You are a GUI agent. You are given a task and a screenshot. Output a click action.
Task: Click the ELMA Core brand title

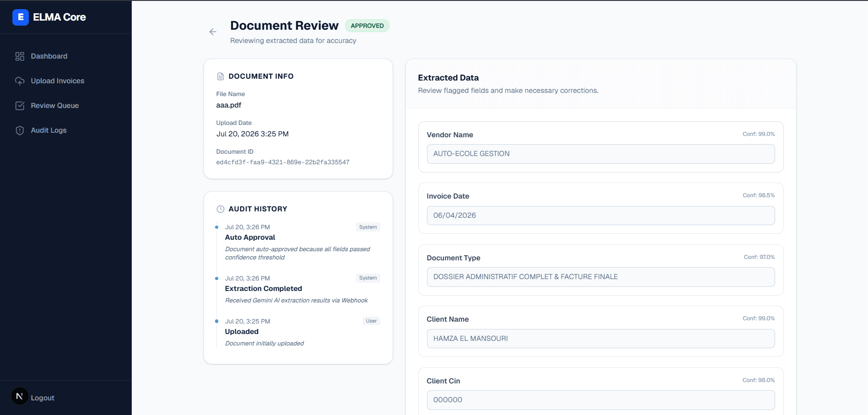tap(59, 17)
